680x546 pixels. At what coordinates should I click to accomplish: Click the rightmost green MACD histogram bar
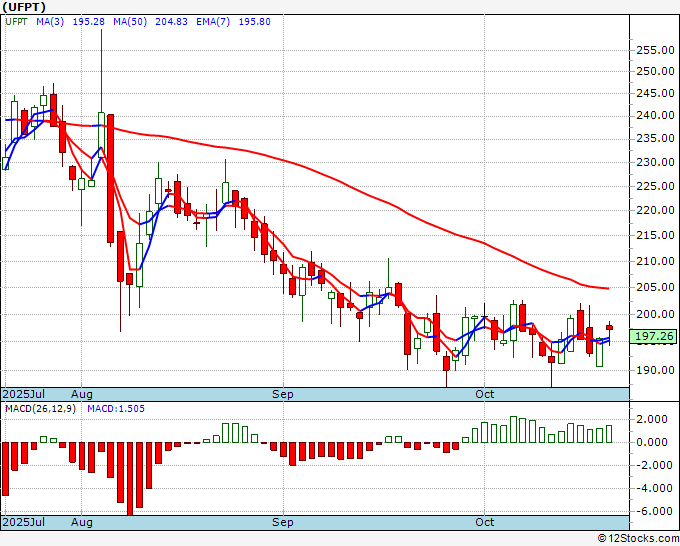pos(609,434)
